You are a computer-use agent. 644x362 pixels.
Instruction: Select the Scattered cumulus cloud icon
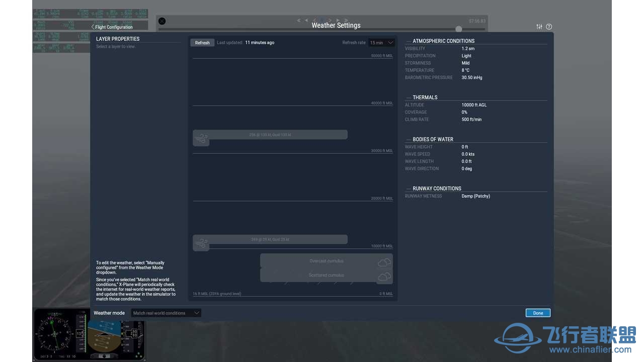click(384, 277)
